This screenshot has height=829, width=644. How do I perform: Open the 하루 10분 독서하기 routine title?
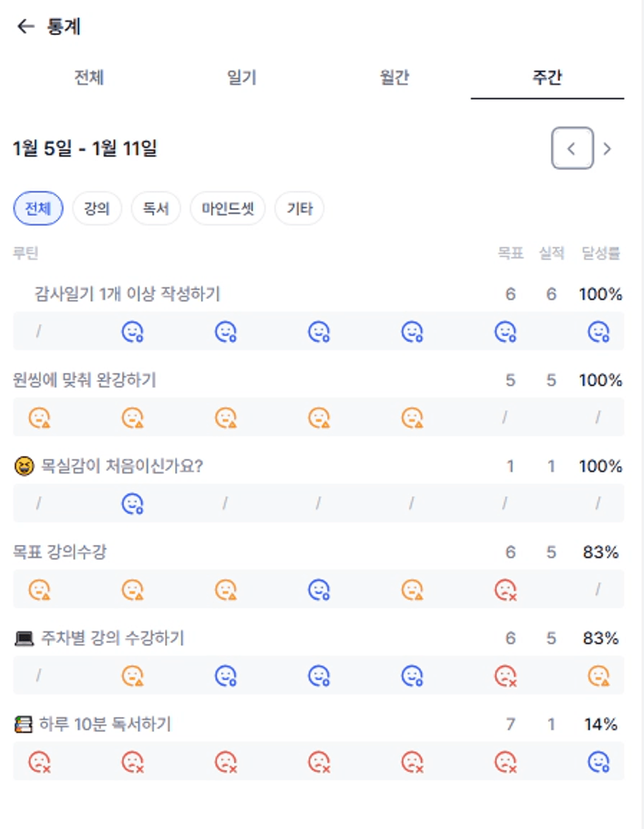pos(104,725)
